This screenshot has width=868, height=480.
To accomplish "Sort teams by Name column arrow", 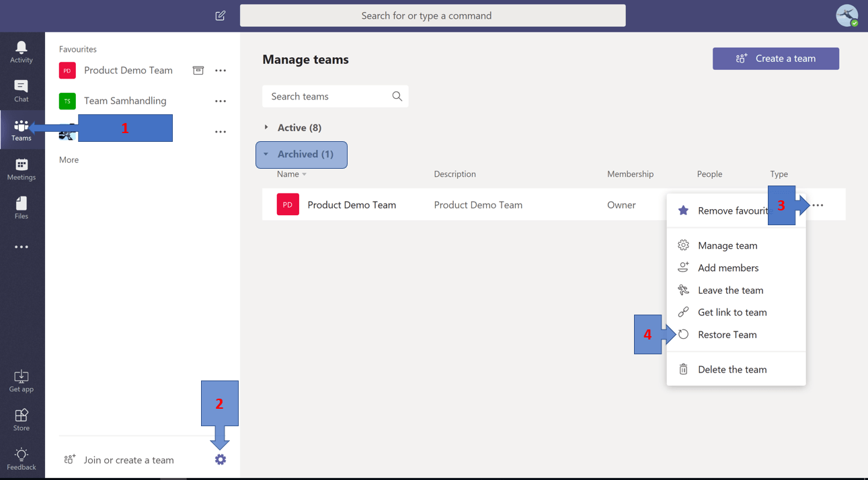I will (305, 175).
